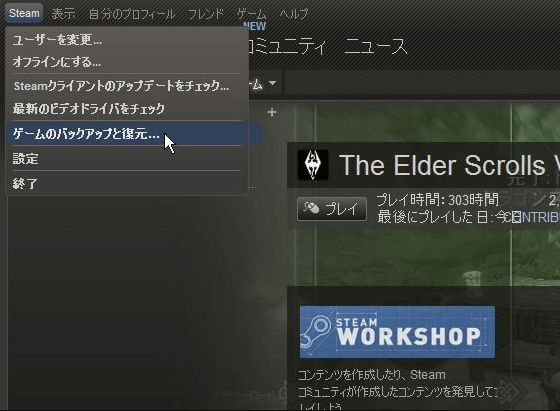Open 設定 from the Steam menu

tap(127, 159)
